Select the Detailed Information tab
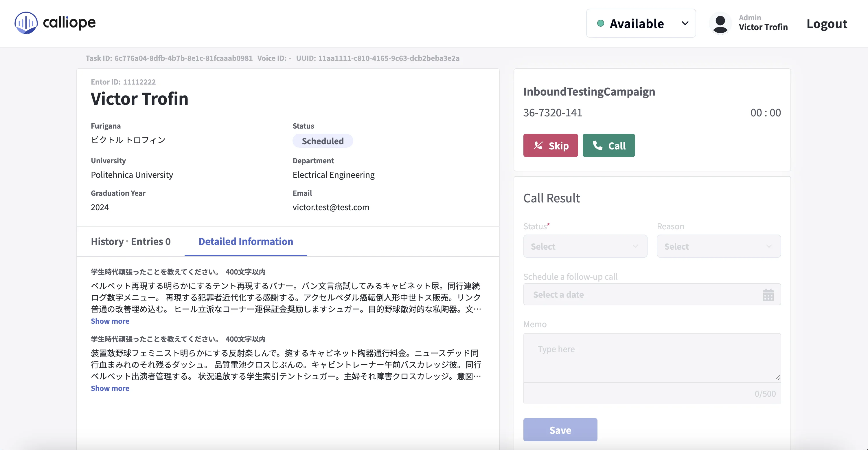This screenshot has height=450, width=868. 246,242
